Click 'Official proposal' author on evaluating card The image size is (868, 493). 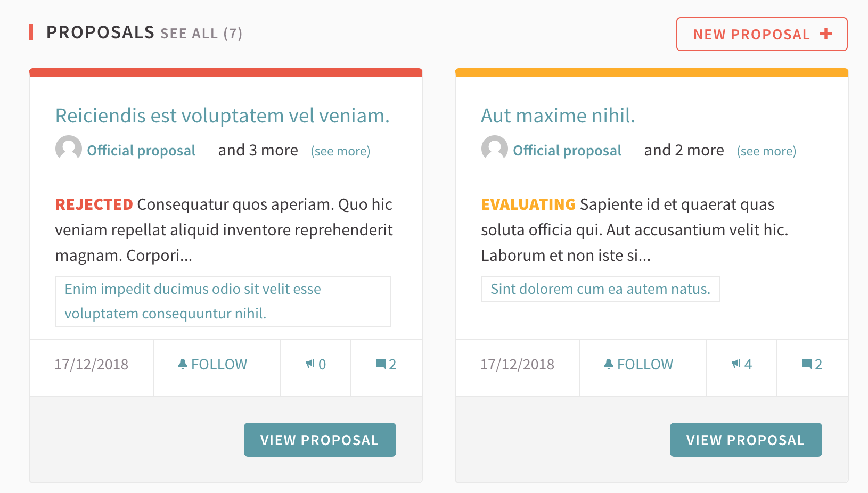567,151
